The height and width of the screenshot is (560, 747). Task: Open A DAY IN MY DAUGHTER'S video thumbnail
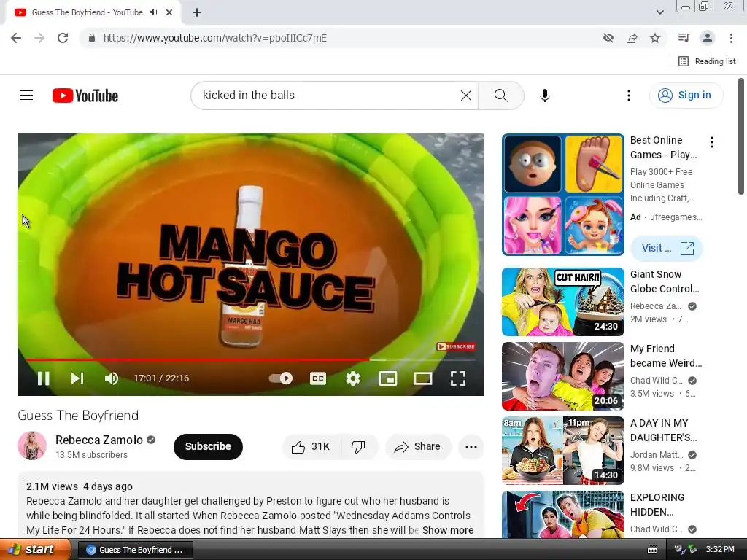tap(562, 451)
